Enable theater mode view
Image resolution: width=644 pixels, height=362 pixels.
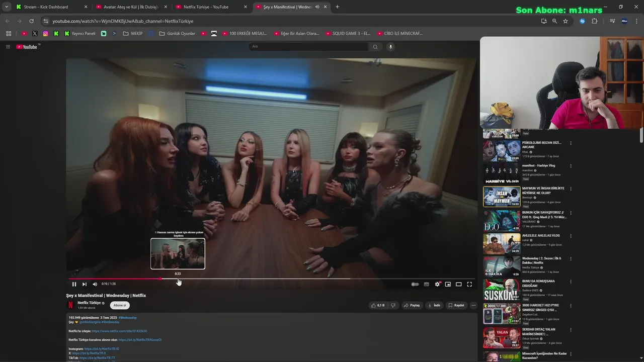pos(458,284)
